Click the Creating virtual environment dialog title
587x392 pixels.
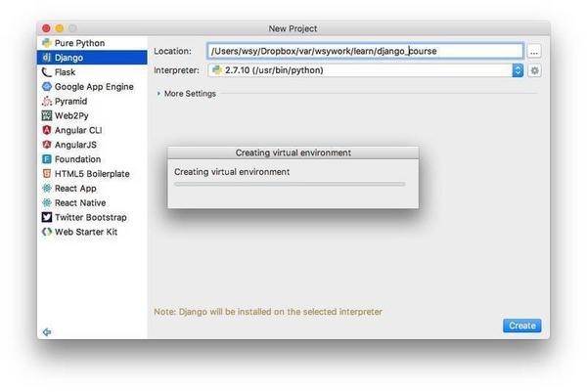point(293,152)
